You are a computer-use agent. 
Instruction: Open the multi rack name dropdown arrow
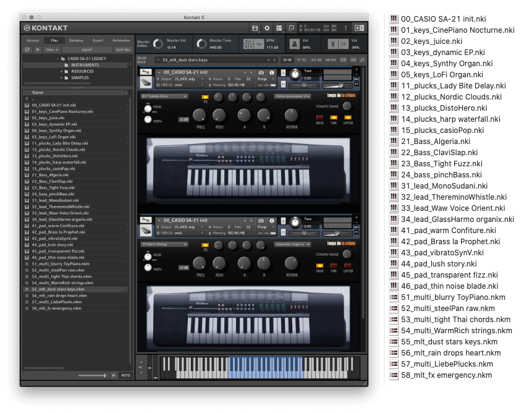click(x=158, y=60)
